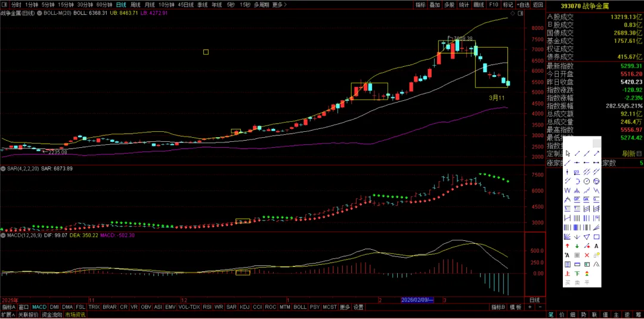Click +自选 to add to watchlist
Image resolution: width=644 pixels, height=319 pixels.
tap(524, 5)
